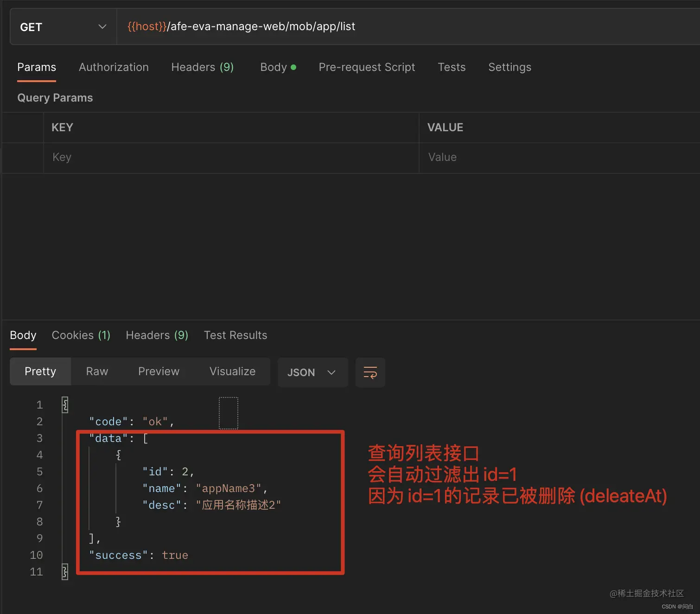Screen dimensions: 700x614
Task: Switch to the Raw response view
Action: tap(96, 371)
